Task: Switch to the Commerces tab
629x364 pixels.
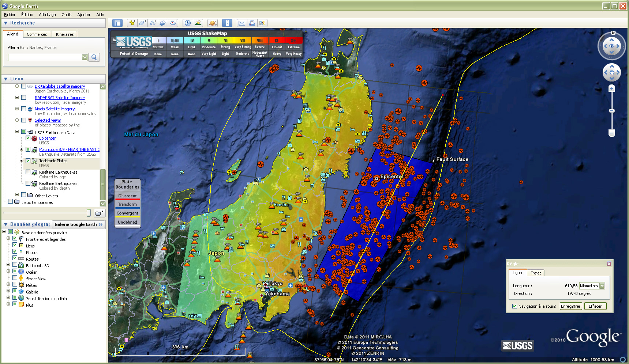Action: click(37, 34)
